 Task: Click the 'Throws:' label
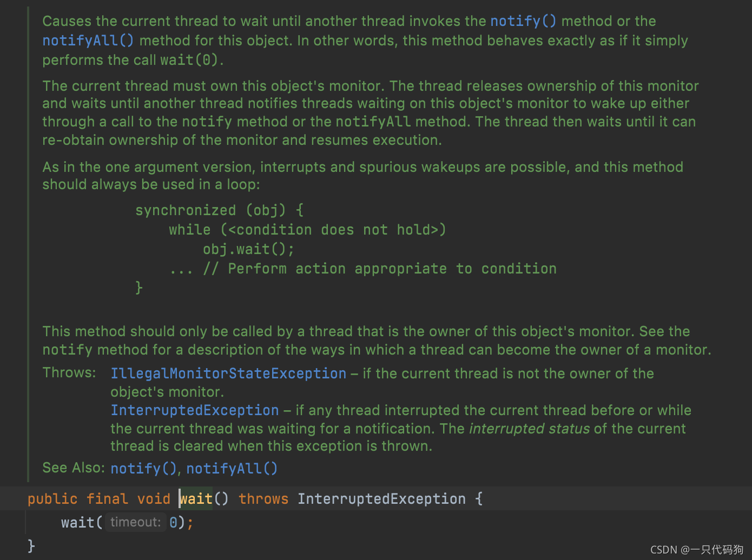69,372
